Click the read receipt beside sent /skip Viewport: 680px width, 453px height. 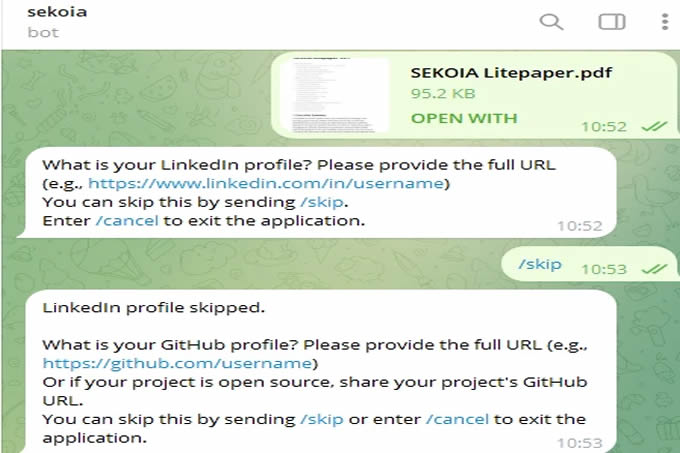pos(654,269)
